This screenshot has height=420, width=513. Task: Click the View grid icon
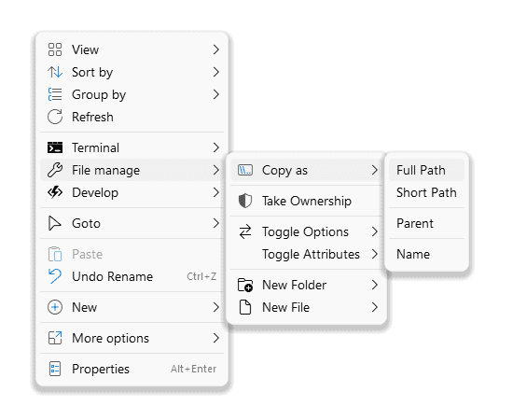[x=55, y=49]
